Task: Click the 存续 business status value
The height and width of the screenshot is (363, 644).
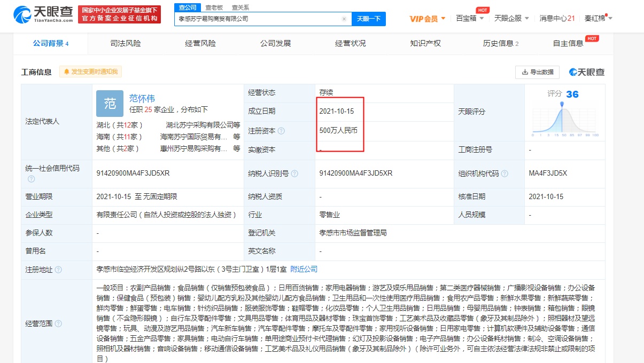Action: 326,92
